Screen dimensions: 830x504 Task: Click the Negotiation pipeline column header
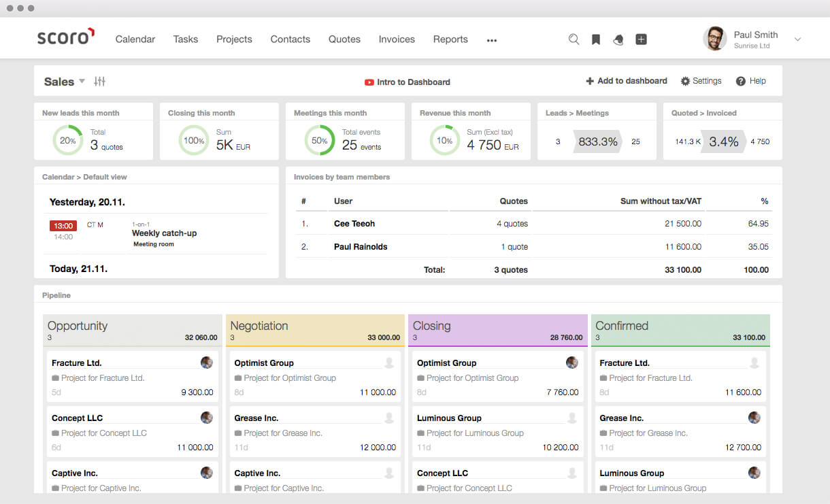click(x=315, y=331)
